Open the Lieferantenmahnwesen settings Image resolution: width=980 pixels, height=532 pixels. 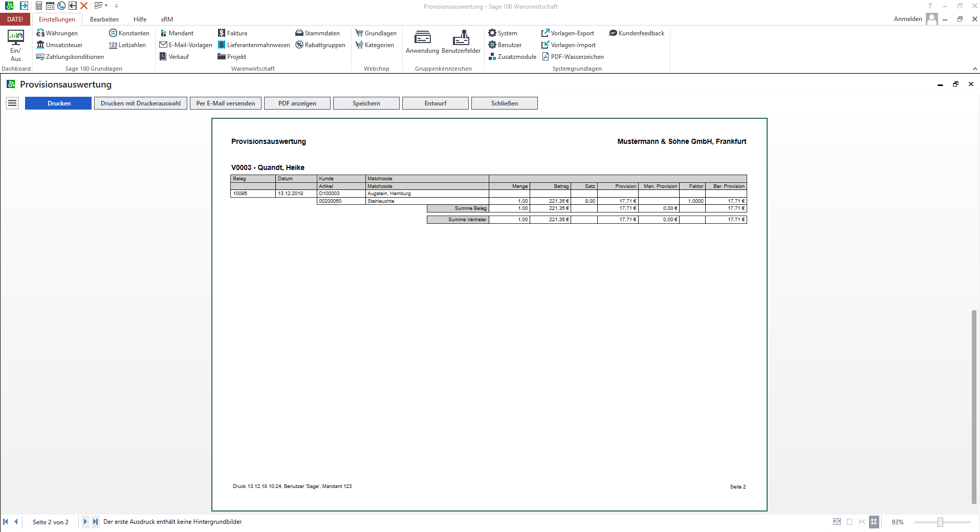click(x=254, y=45)
